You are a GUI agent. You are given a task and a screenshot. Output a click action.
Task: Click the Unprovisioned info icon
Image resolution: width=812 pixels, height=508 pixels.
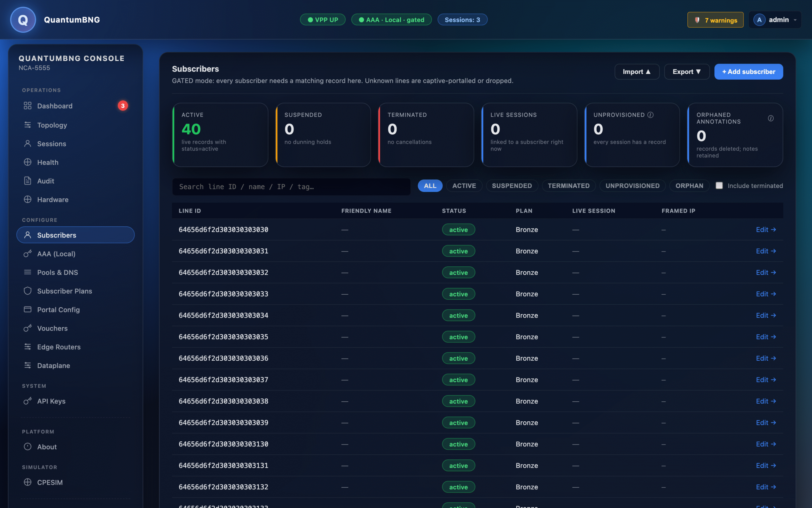pyautogui.click(x=650, y=115)
